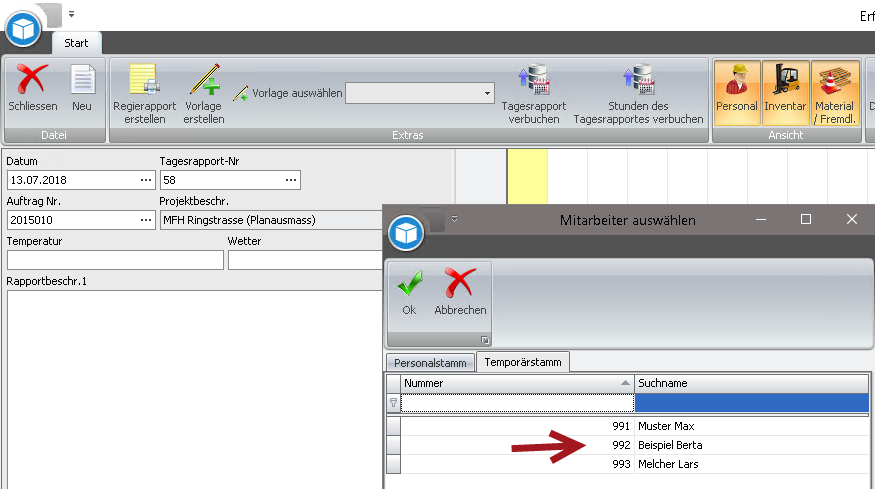Click the Vorlage auswählen pencil icon
The height and width of the screenshot is (489, 875).
(x=241, y=93)
